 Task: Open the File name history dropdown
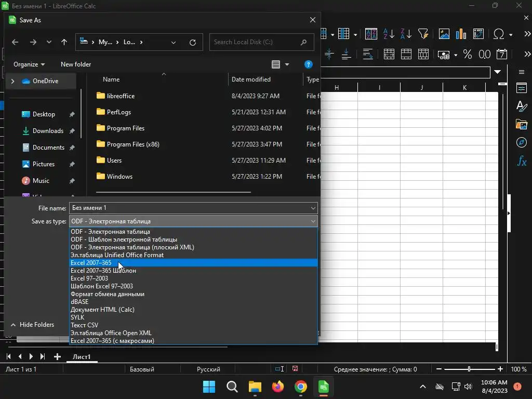(x=313, y=208)
